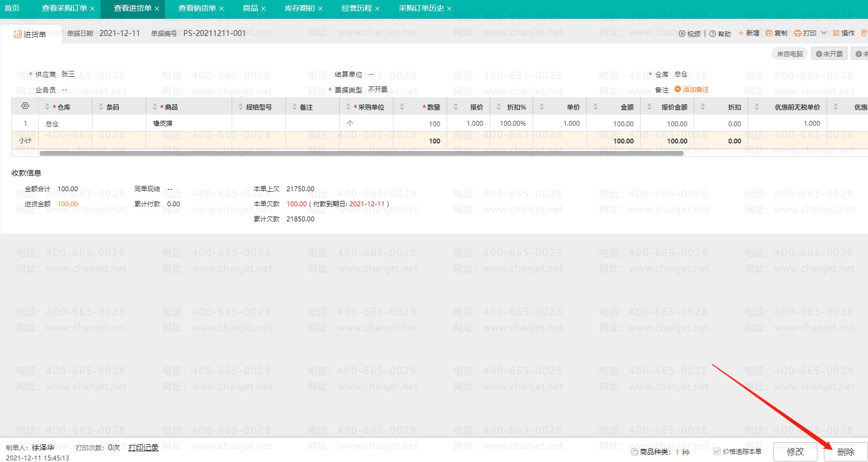
Task: Click the 100.00% discount cell
Action: click(x=511, y=124)
